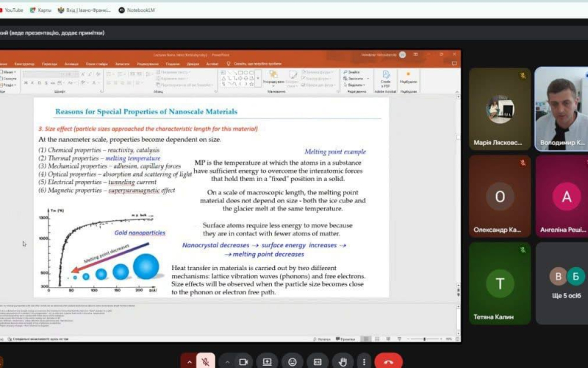
Task: Click the Melting point example heading
Action: pyautogui.click(x=335, y=152)
